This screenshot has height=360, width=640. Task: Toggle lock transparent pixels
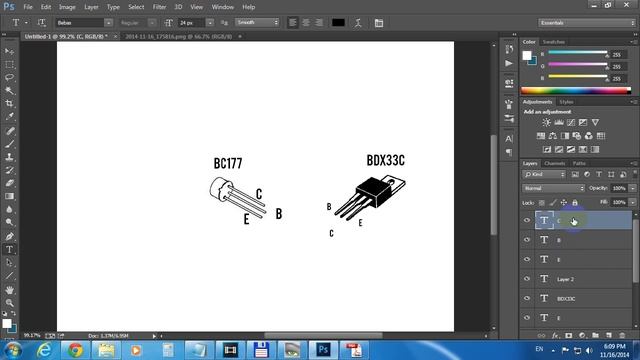(x=542, y=202)
